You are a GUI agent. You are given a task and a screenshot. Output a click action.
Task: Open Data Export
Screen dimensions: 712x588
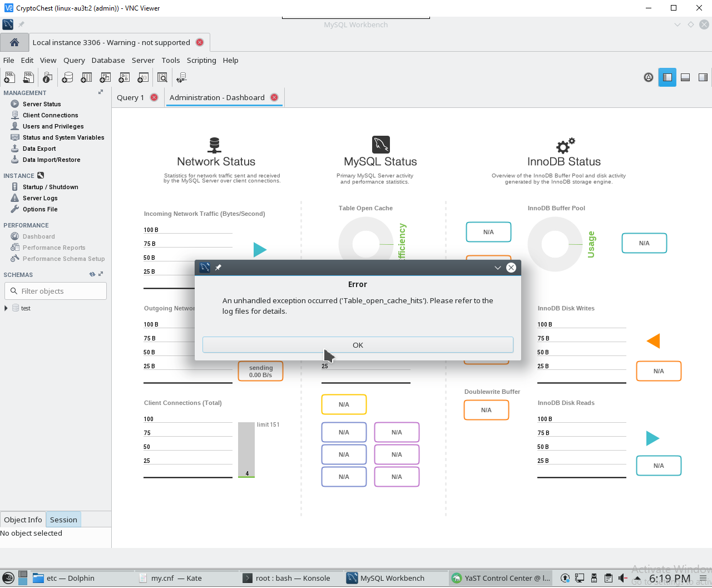click(39, 149)
